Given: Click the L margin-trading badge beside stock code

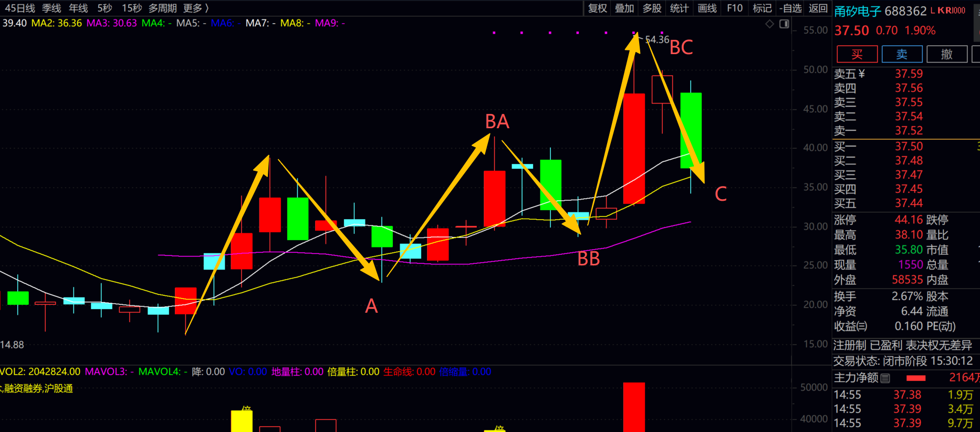Looking at the screenshot, I should point(932,11).
